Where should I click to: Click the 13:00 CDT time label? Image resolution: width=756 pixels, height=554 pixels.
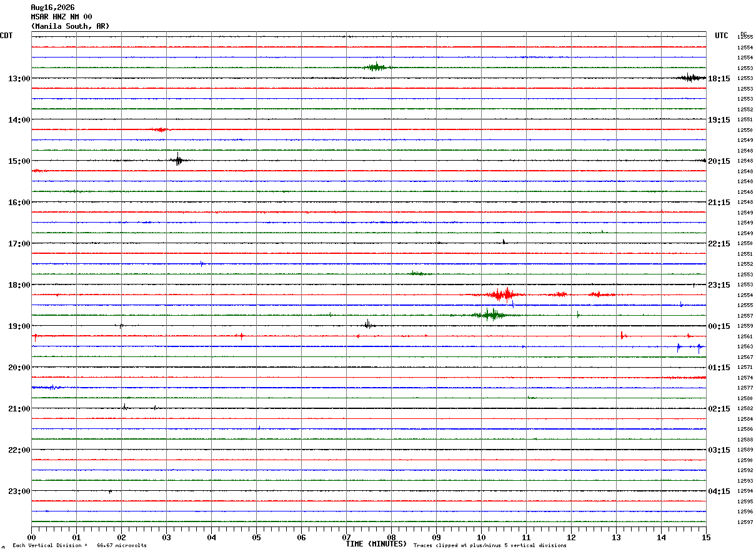19,79
